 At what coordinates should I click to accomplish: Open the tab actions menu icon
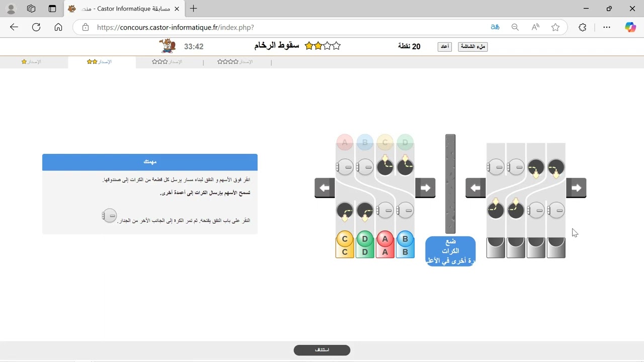click(52, 9)
